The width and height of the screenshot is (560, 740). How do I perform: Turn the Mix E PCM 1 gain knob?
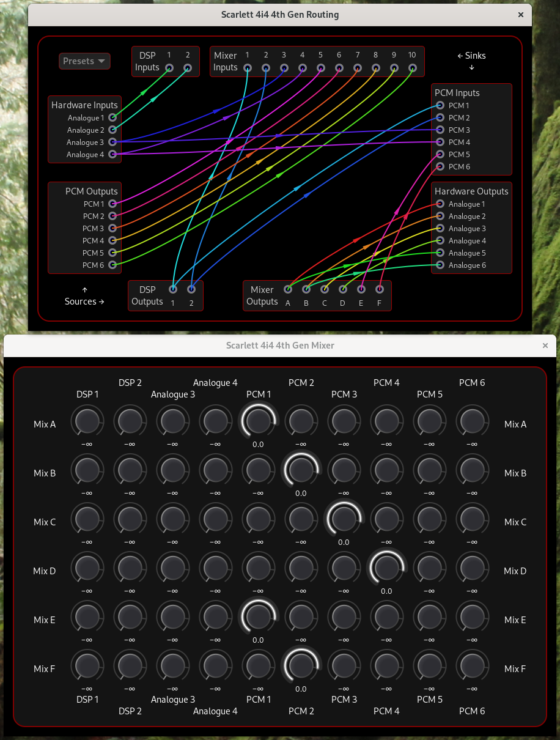[258, 616]
